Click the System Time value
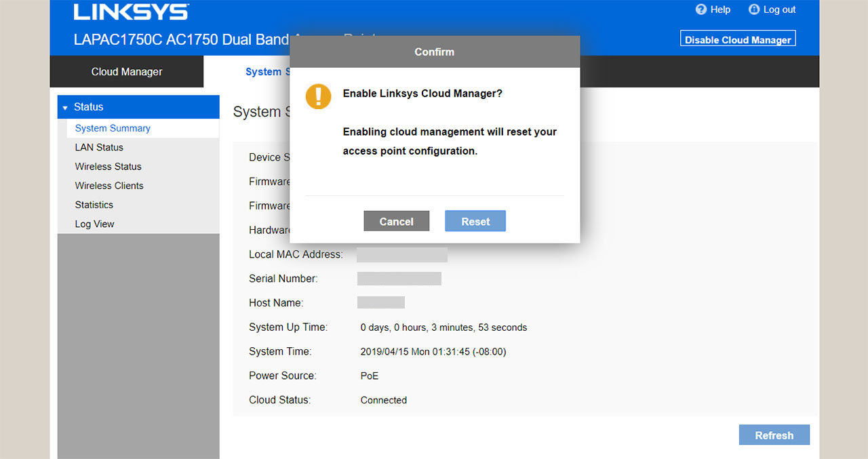The image size is (868, 459). [x=433, y=352]
